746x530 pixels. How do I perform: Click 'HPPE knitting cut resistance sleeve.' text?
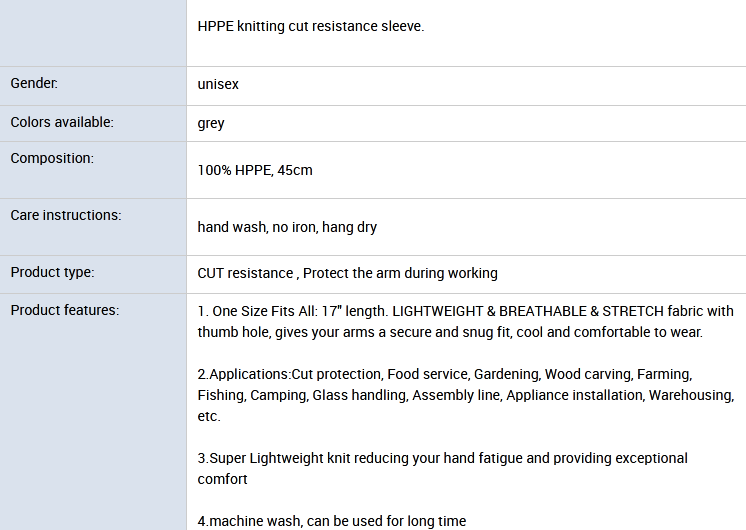click(x=311, y=26)
